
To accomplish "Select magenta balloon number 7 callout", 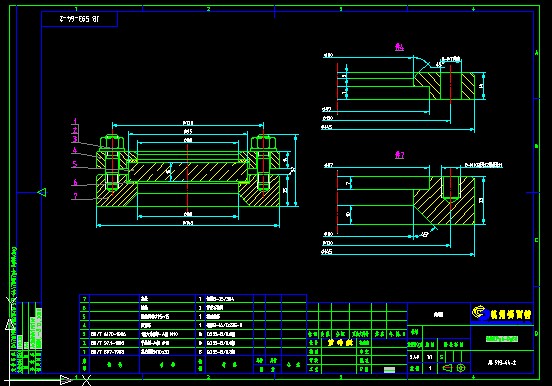I will (x=75, y=196).
